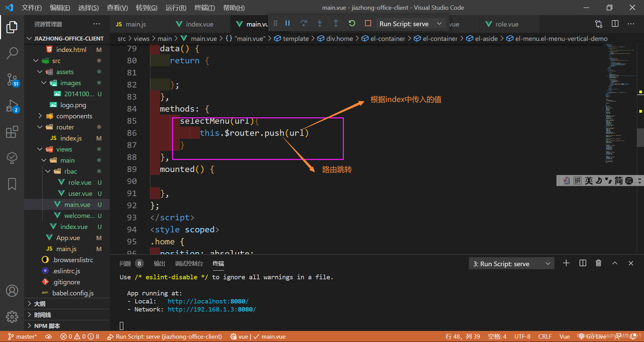Open the 文件(F) menu
Image resolution: width=644 pixels, height=342 pixels.
(x=32, y=7)
